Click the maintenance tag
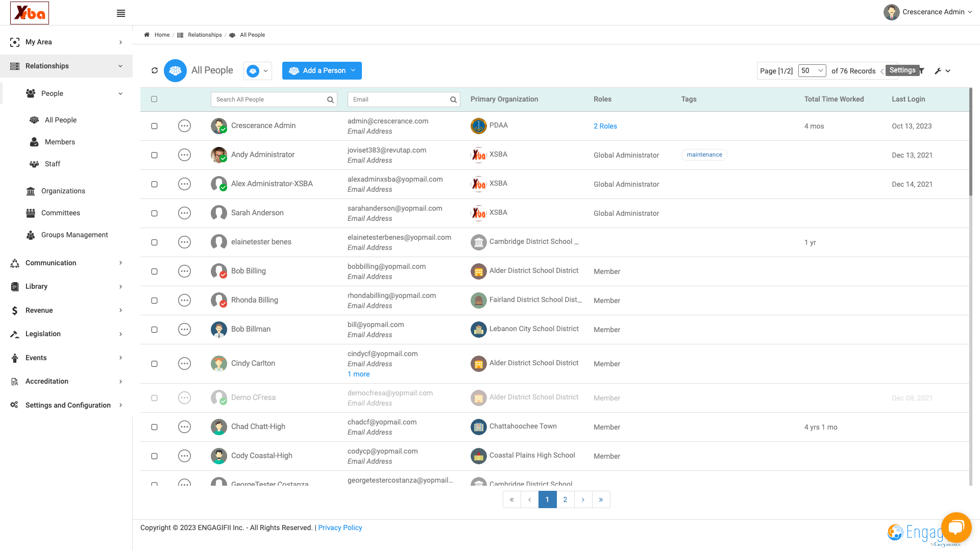 point(704,155)
